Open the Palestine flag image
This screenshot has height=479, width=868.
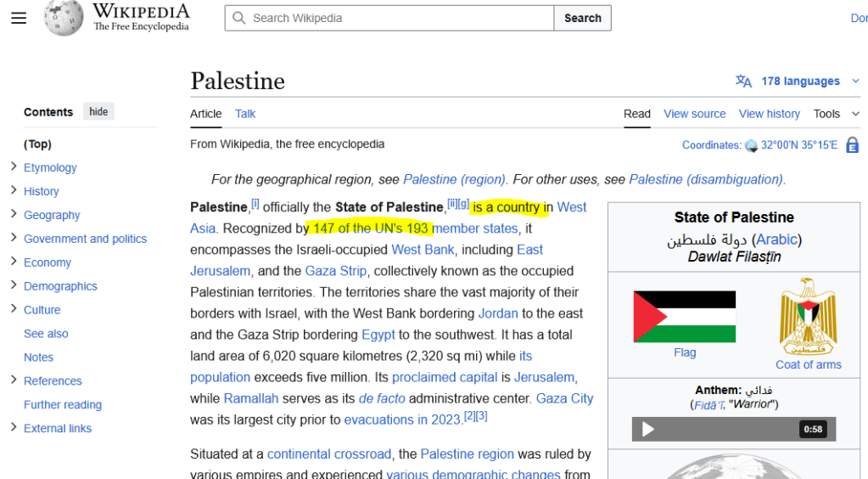684,316
